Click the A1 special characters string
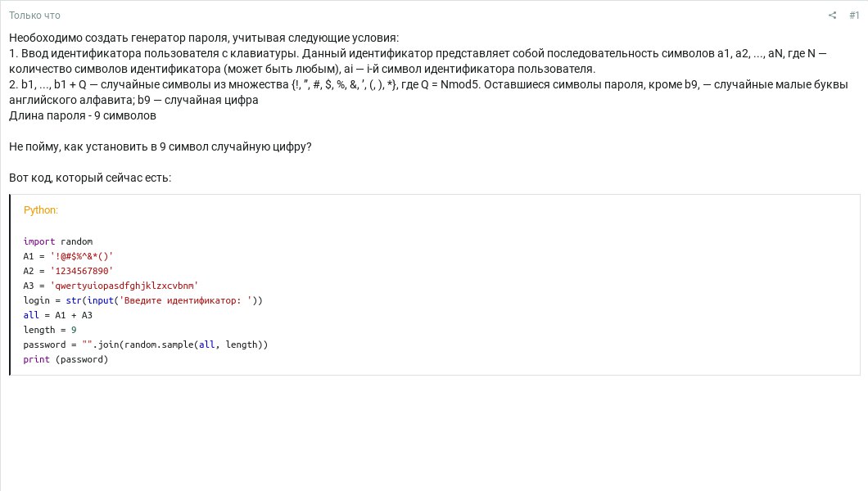The height and width of the screenshot is (491, 868). click(82, 256)
